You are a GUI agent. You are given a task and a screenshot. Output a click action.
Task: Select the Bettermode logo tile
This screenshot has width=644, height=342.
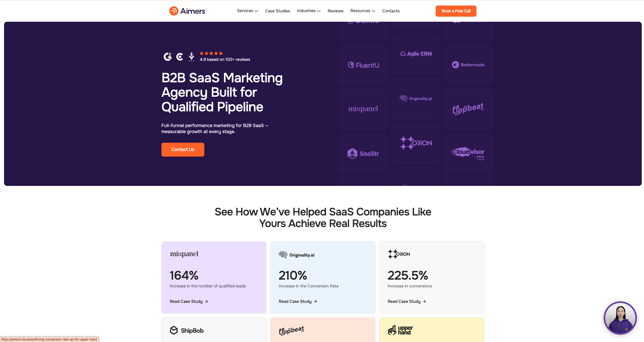[x=468, y=65]
